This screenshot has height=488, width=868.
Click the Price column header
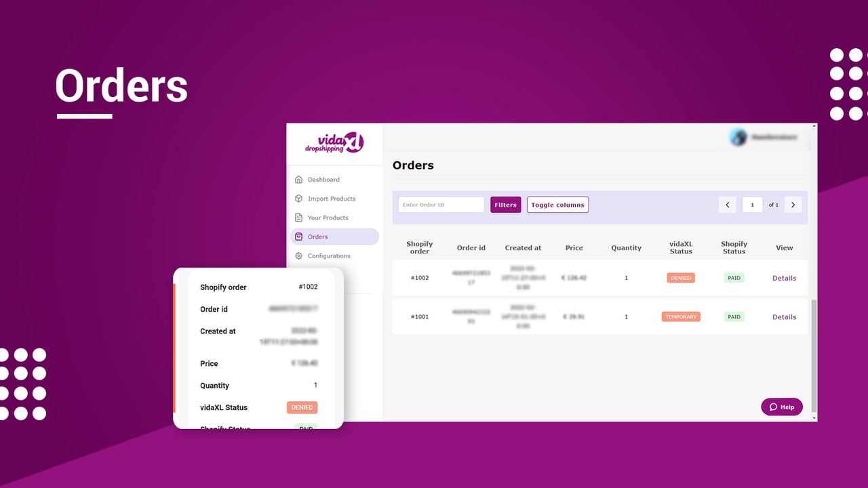574,247
